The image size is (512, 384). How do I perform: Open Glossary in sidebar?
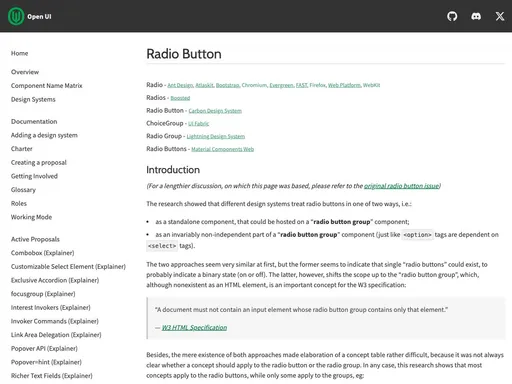coord(23,190)
